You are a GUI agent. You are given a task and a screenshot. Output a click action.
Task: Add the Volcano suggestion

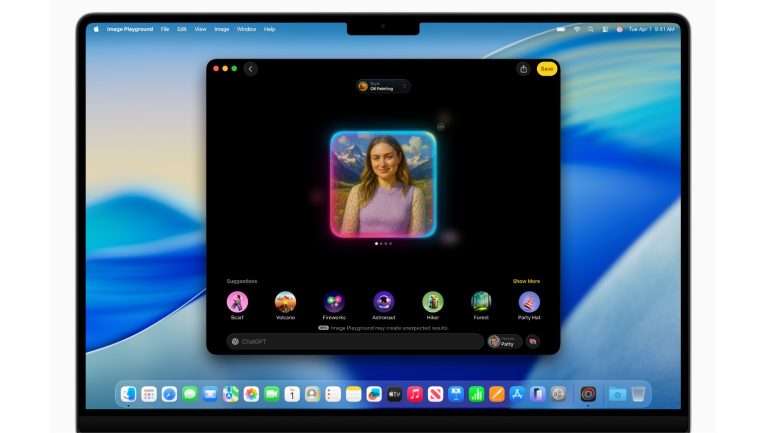285,305
